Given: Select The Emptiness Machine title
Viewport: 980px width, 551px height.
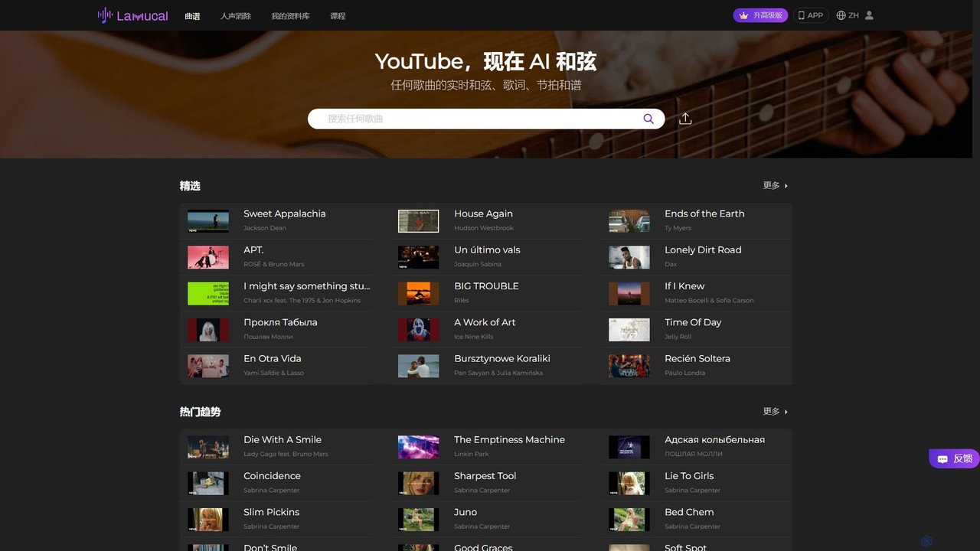Looking at the screenshot, I should [x=509, y=439].
